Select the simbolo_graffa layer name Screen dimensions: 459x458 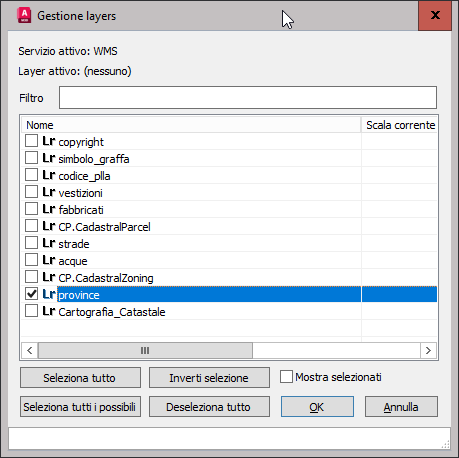pos(94,159)
